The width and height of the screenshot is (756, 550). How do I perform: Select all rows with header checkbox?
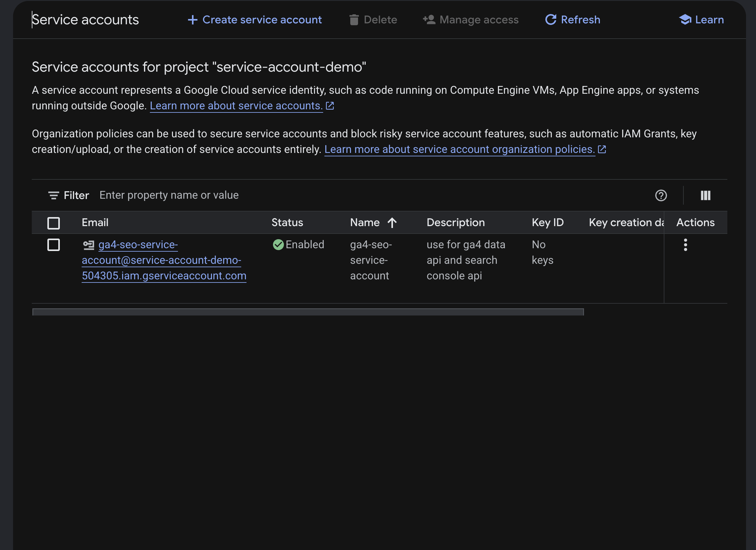(54, 223)
